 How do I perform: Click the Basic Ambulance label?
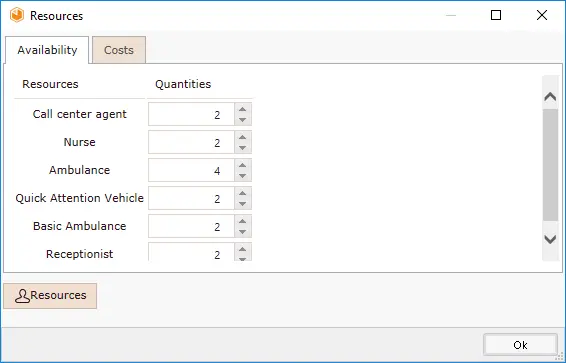[79, 226]
